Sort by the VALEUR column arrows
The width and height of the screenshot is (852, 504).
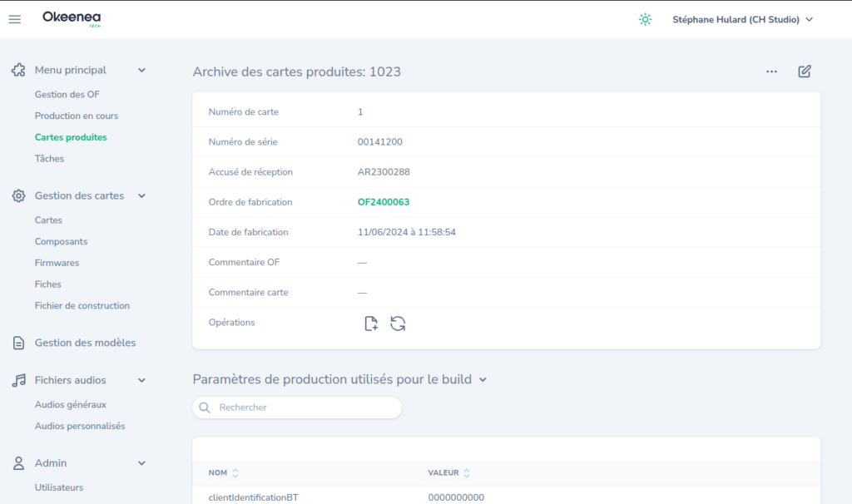point(467,473)
